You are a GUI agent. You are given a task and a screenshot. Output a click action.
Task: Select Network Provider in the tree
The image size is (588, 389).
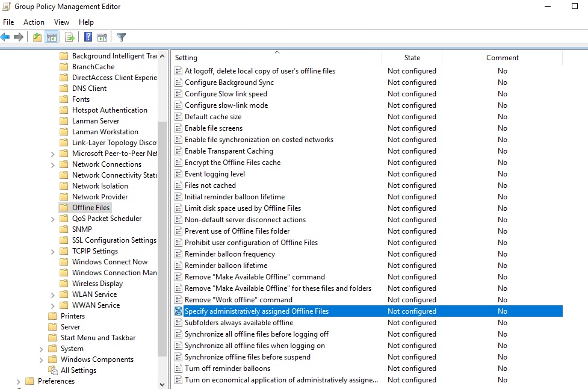[100, 196]
